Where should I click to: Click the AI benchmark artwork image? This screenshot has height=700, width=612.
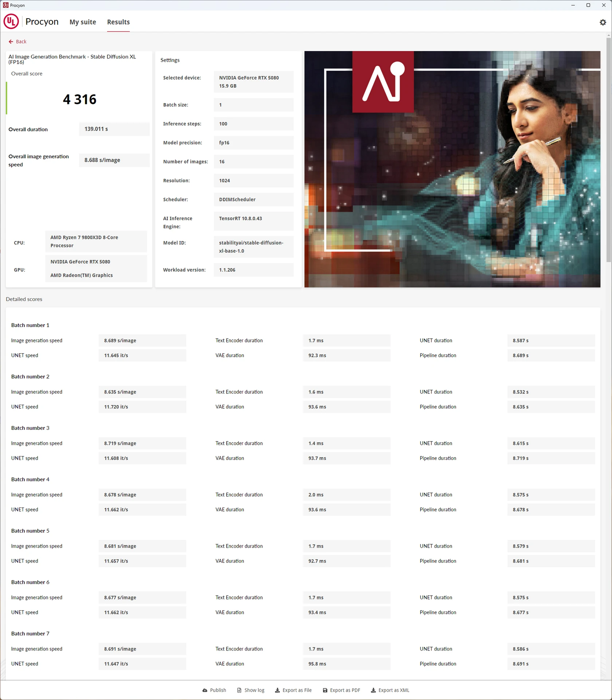(452, 169)
